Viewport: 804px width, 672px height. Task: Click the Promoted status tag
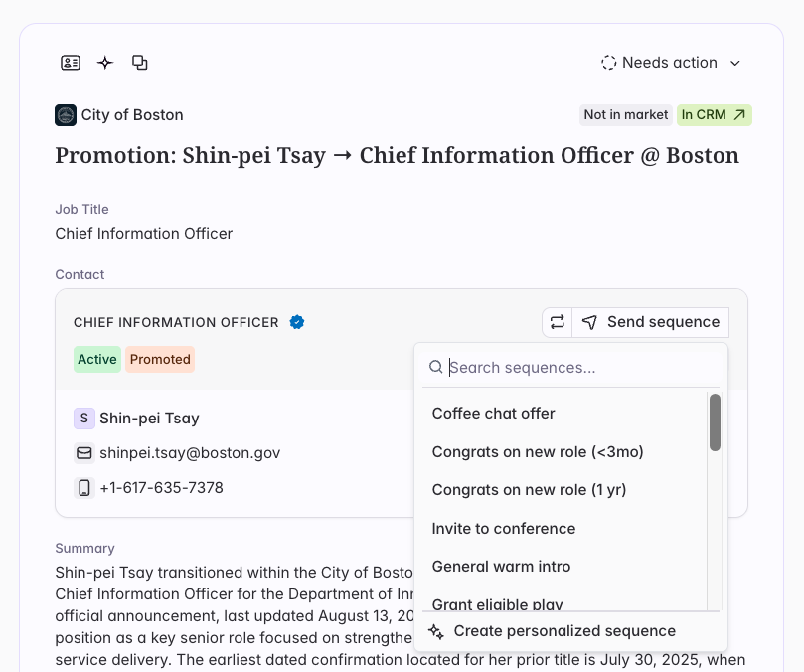coord(160,359)
